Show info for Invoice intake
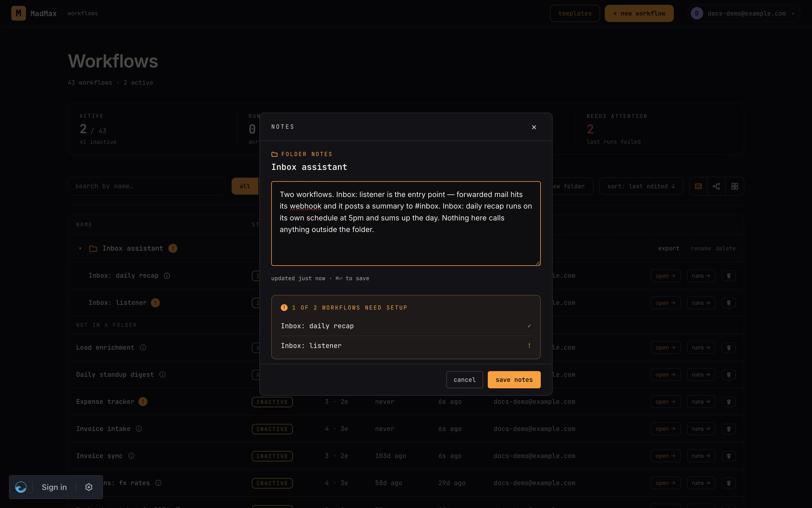 pyautogui.click(x=139, y=429)
